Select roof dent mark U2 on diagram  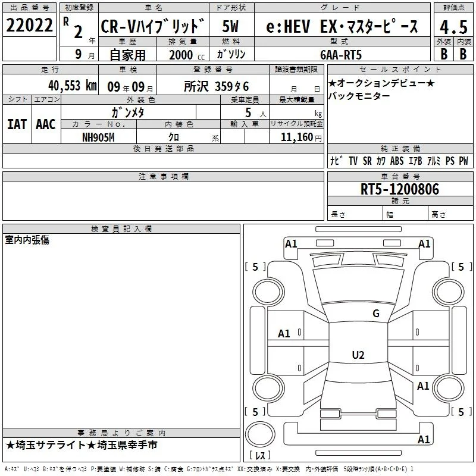pos(358,355)
